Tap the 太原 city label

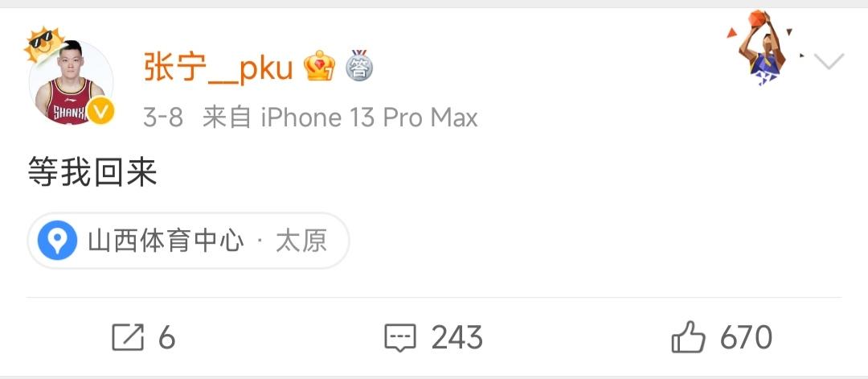click(301, 241)
